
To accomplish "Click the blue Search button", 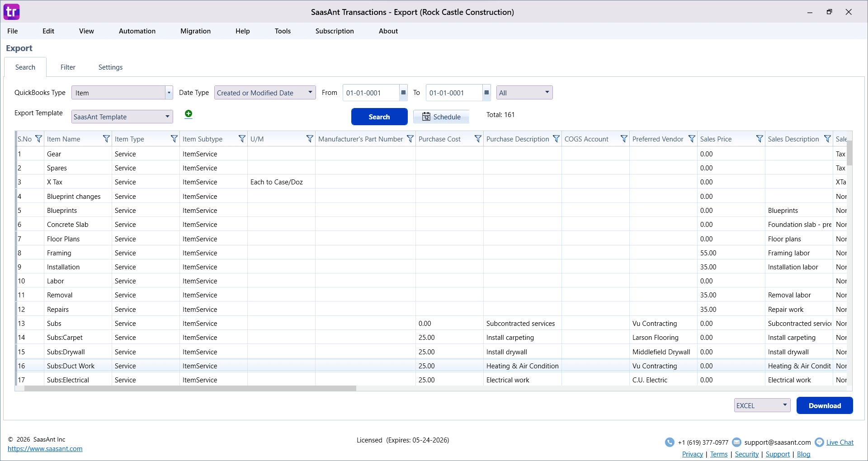I will [x=379, y=117].
